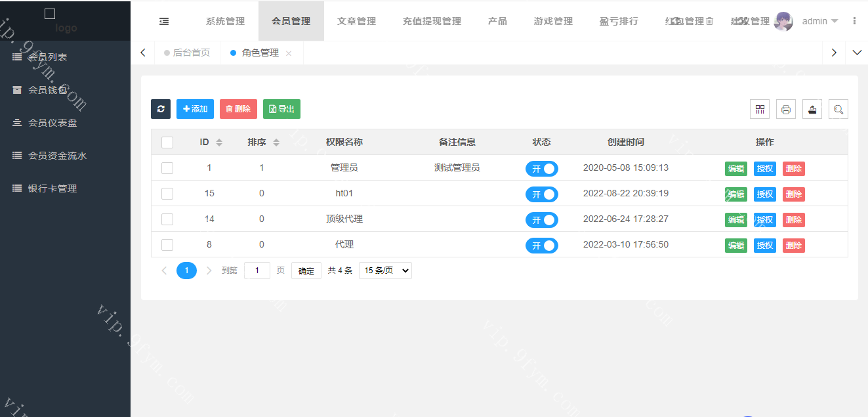Click the print table icon
The width and height of the screenshot is (868, 417).
(x=786, y=110)
